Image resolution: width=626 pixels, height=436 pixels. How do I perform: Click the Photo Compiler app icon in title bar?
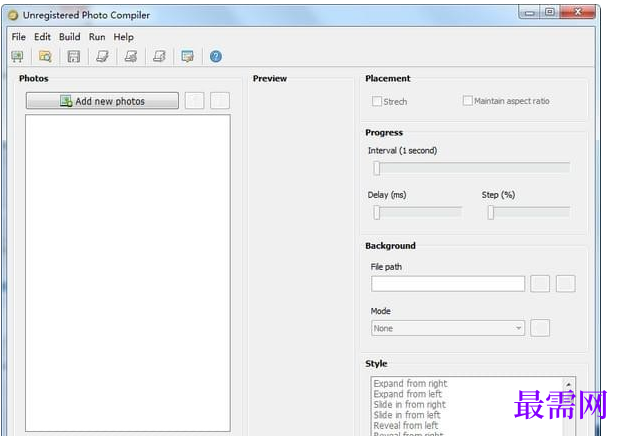(x=13, y=15)
